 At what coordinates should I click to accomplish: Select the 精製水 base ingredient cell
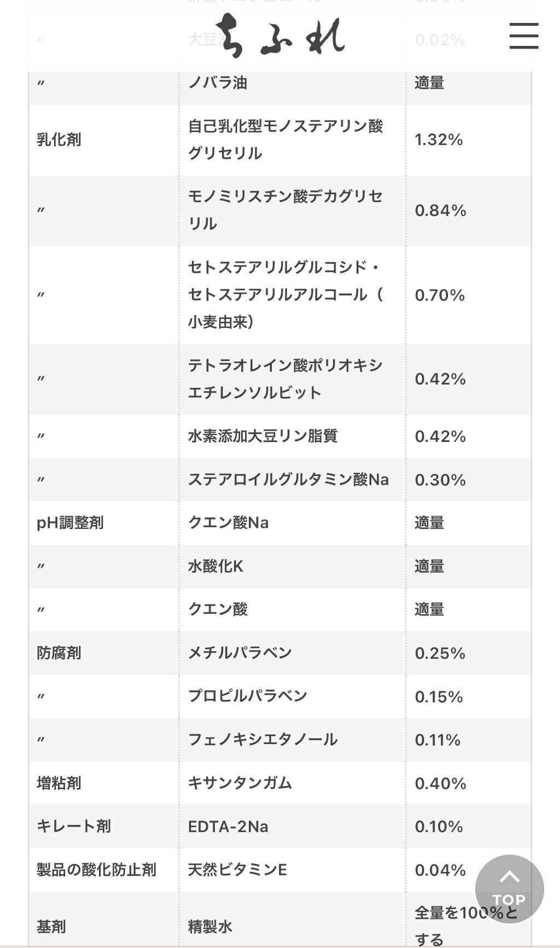click(x=210, y=927)
